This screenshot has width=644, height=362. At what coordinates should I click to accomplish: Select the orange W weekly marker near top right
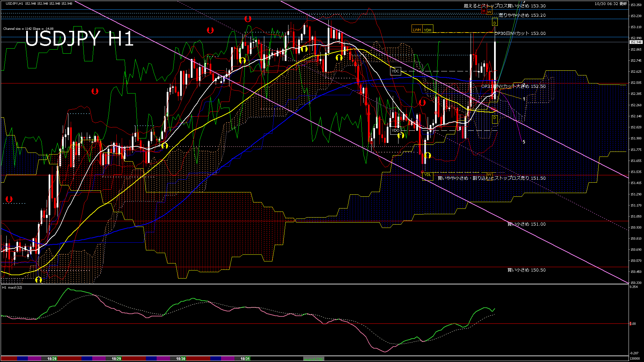pyautogui.click(x=489, y=12)
